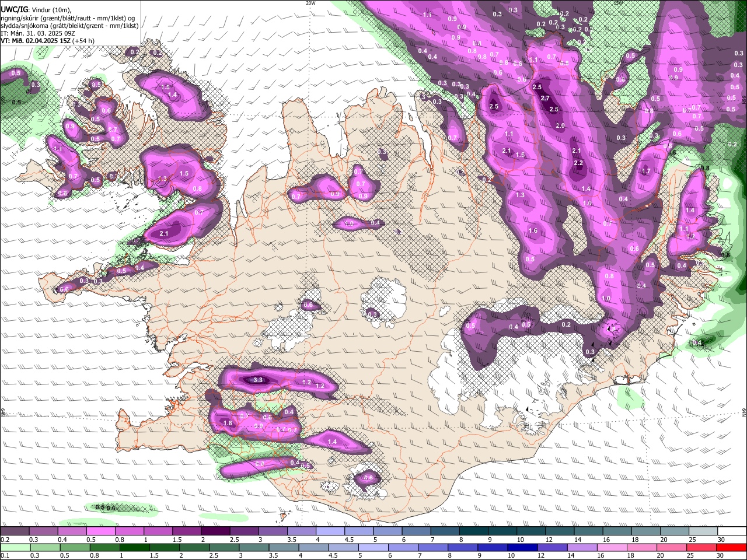Click the 2.7 precipitation value on the map

[x=545, y=99]
